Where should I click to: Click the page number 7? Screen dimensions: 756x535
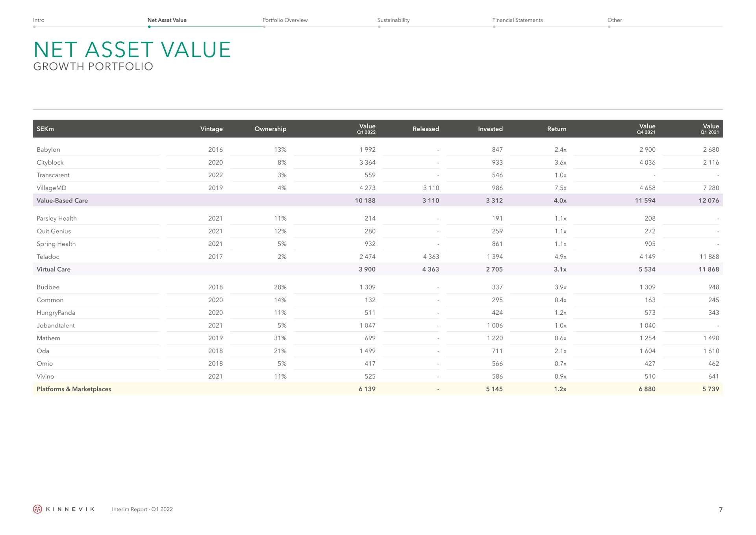pos(721,509)
